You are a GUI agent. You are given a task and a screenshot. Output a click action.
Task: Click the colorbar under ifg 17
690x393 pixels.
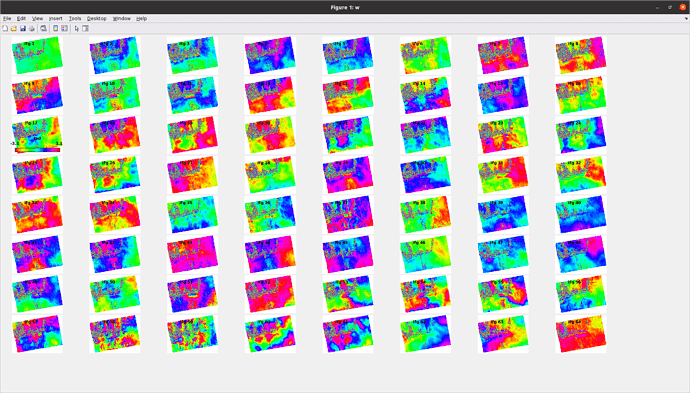tap(37, 150)
